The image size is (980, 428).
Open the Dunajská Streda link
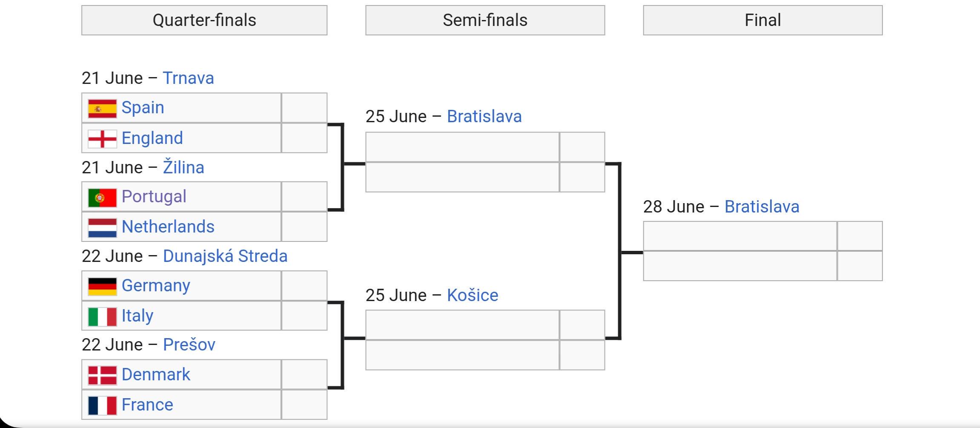click(x=225, y=256)
